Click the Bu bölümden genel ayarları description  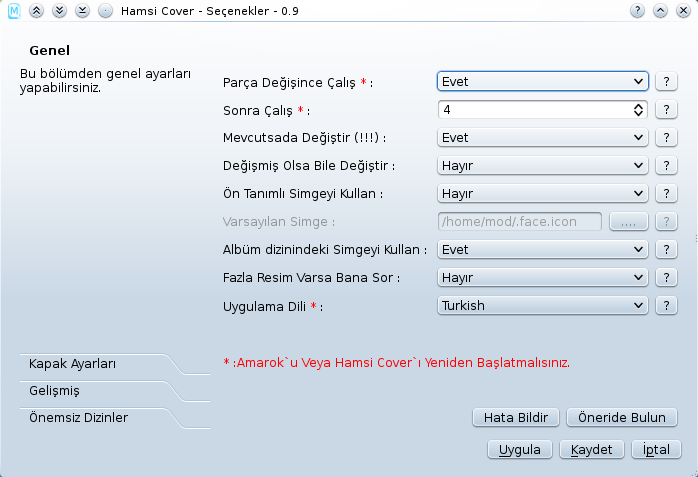click(x=105, y=81)
